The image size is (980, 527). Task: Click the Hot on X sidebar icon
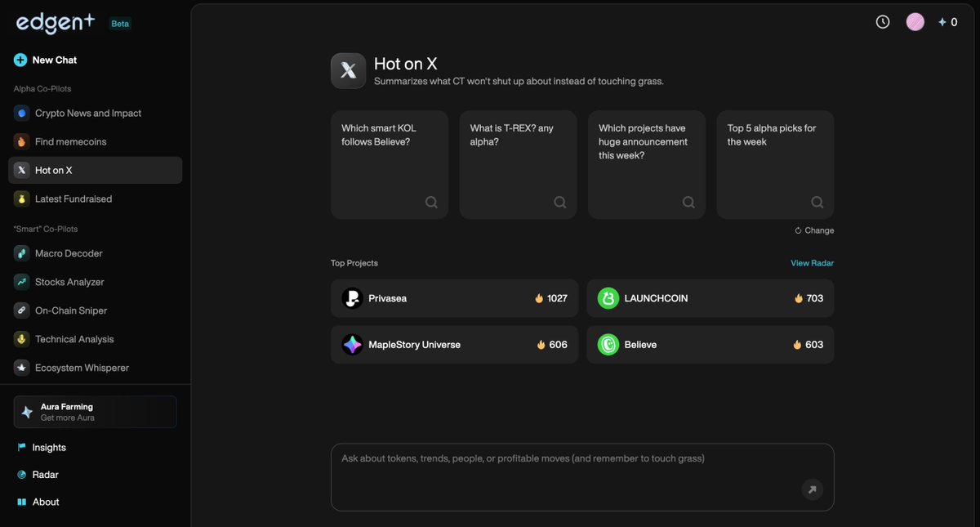pyautogui.click(x=21, y=170)
